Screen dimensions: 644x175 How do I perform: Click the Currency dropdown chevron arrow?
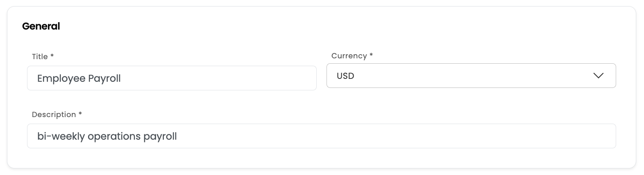[x=598, y=76]
